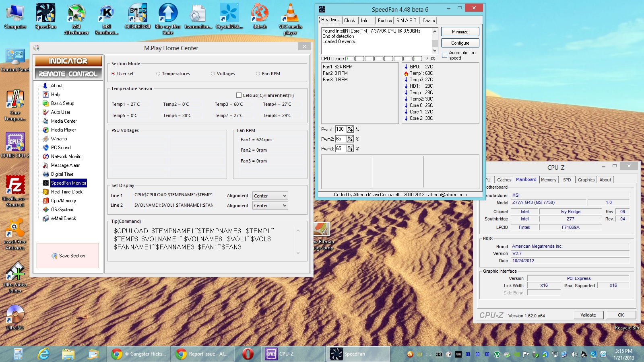644x362 pixels.
Task: Launch UltraISO desktop icon
Action: coord(15,318)
